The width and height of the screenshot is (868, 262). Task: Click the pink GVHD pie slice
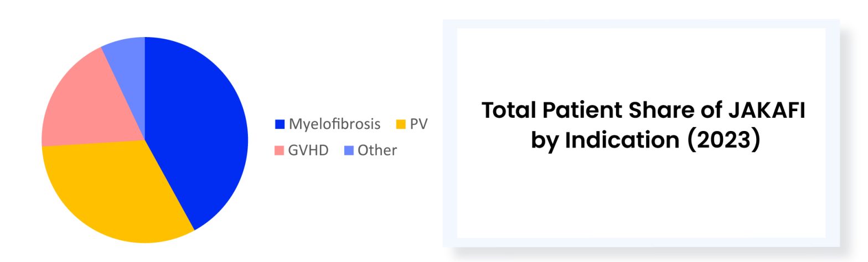(89, 105)
